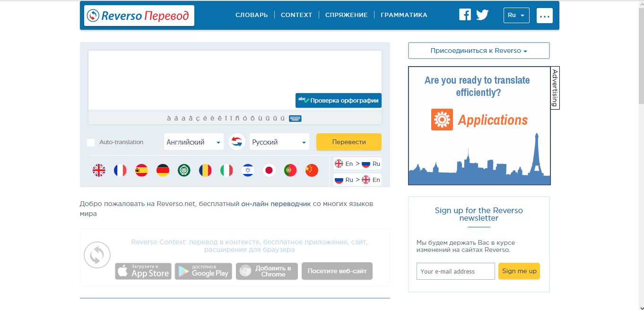Click the Добавить в Chrome button
Image resolution: width=644 pixels, height=310 pixels.
[x=267, y=271]
